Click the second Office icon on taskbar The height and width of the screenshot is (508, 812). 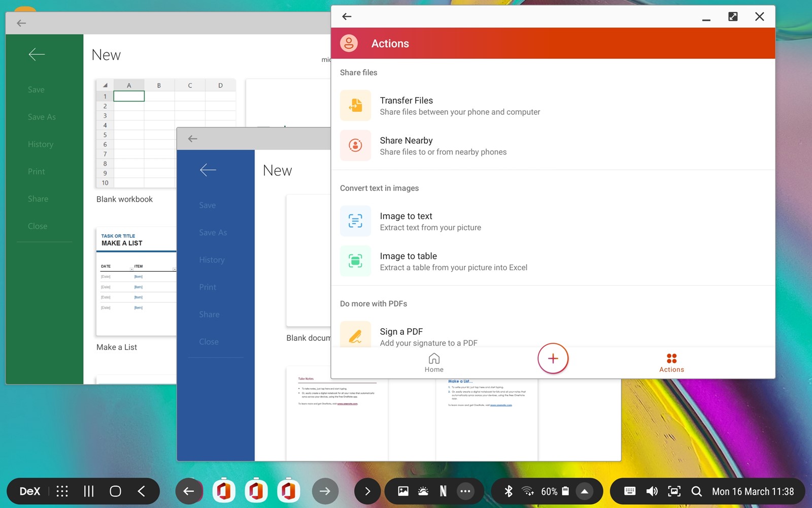[x=256, y=491]
